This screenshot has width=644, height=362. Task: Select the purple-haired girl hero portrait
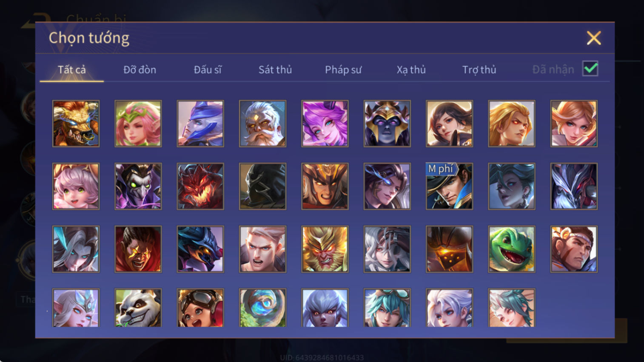(325, 124)
